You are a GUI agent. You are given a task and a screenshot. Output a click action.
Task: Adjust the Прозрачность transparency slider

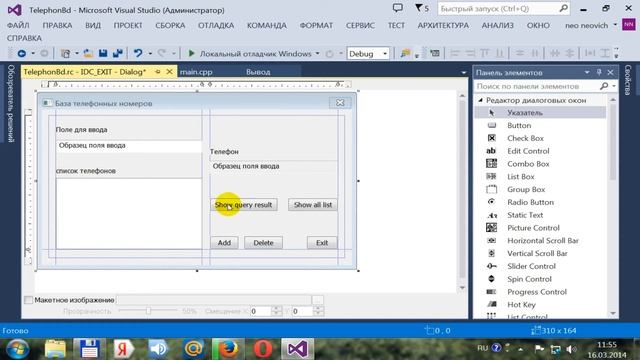[149, 311]
